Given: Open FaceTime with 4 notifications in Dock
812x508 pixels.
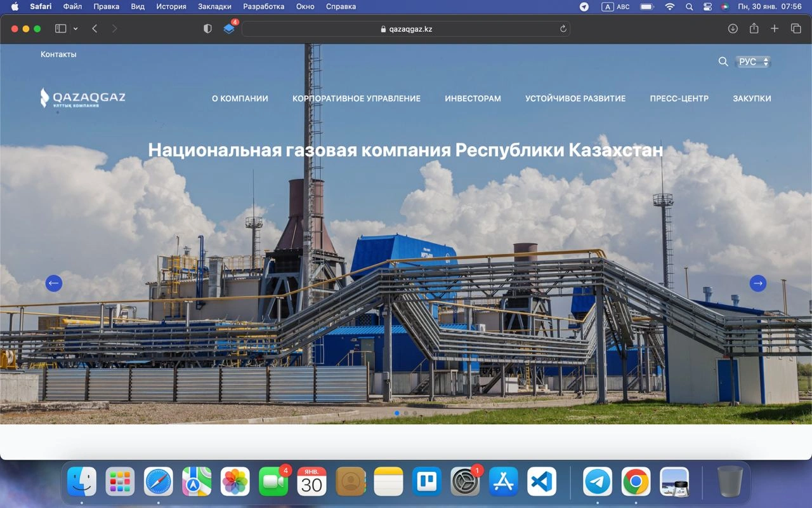Looking at the screenshot, I should tap(273, 481).
